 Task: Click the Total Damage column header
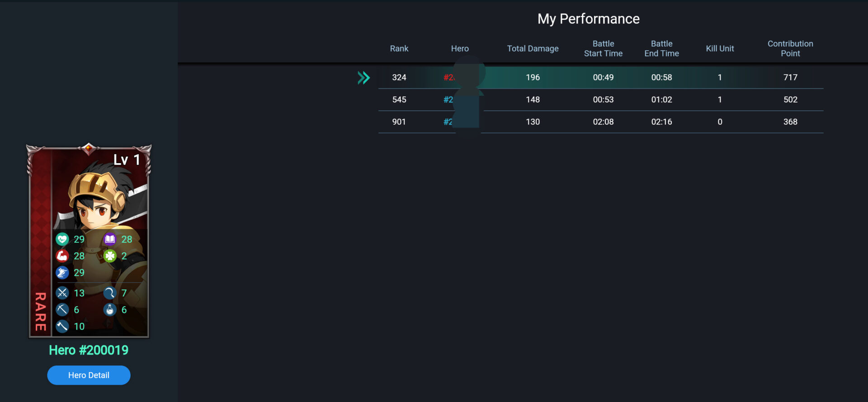(x=533, y=48)
